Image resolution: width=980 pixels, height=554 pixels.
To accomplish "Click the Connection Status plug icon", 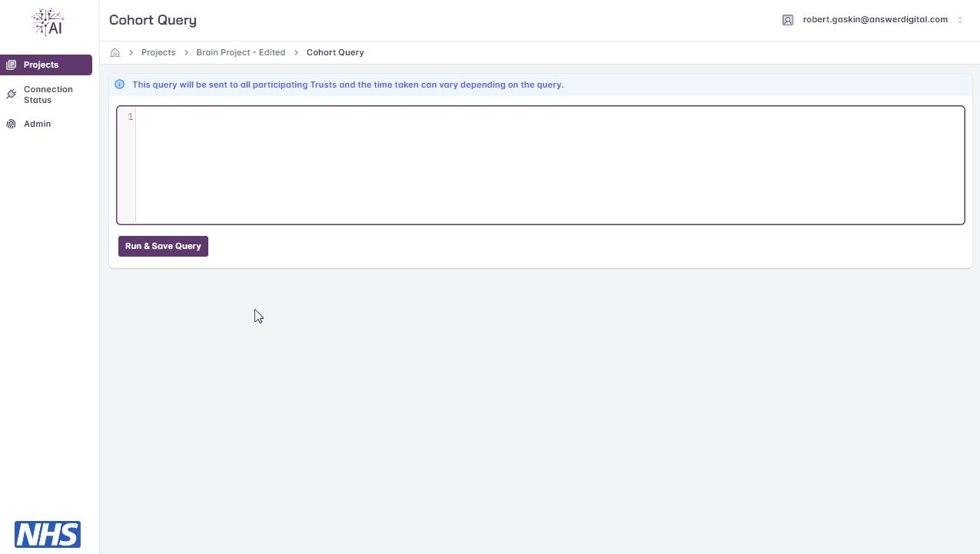I will pyautogui.click(x=11, y=95).
